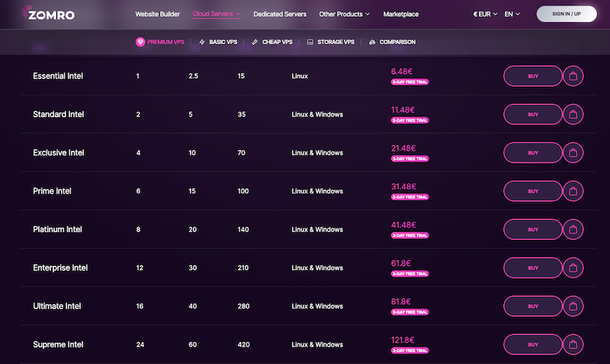Add Prime Intel to cart
Viewport: 610px width, 364px height.
[573, 191]
